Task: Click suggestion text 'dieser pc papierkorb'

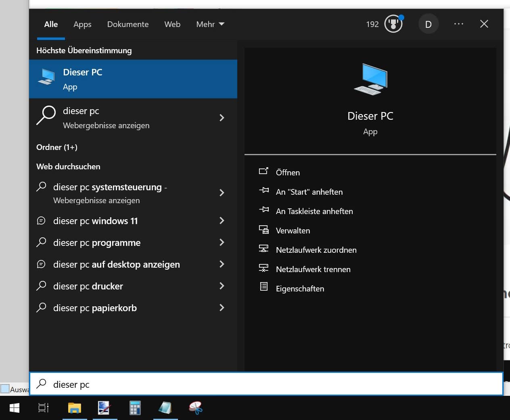Action: 95,308
